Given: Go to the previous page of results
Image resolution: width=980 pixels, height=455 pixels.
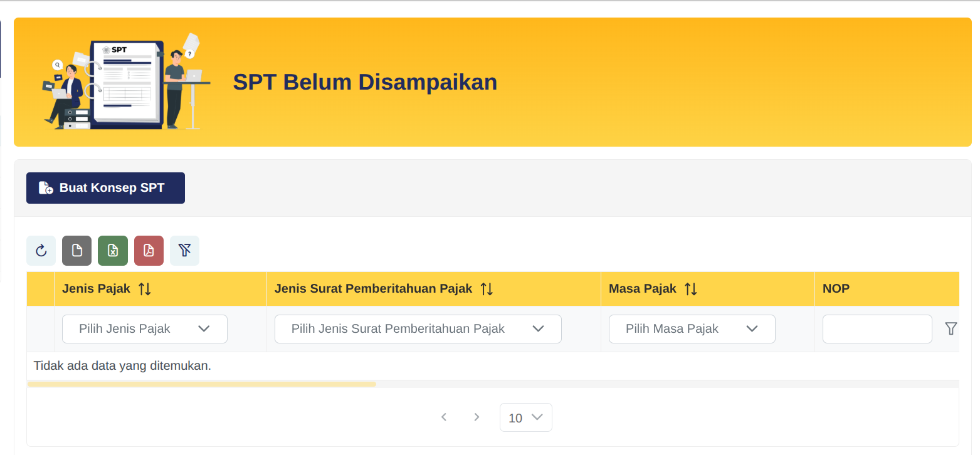Looking at the screenshot, I should pyautogui.click(x=444, y=417).
